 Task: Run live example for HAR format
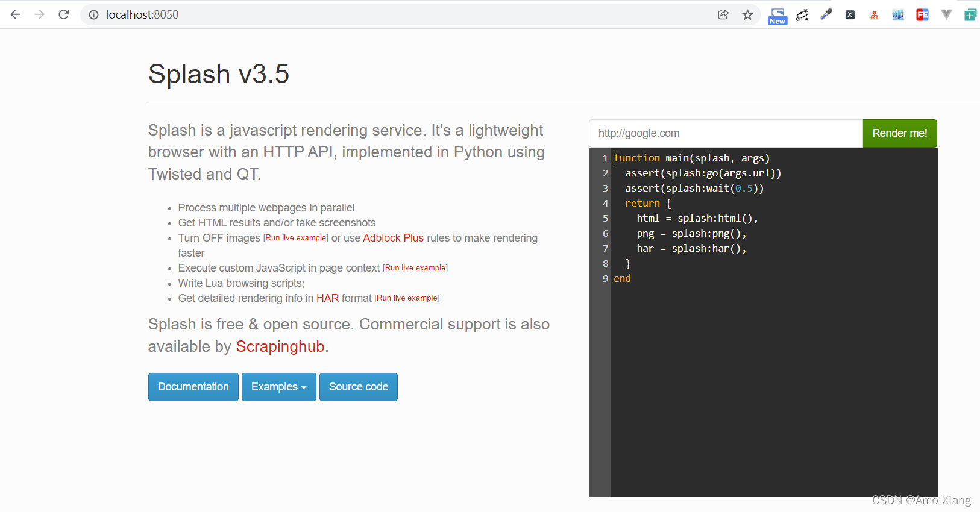click(407, 298)
